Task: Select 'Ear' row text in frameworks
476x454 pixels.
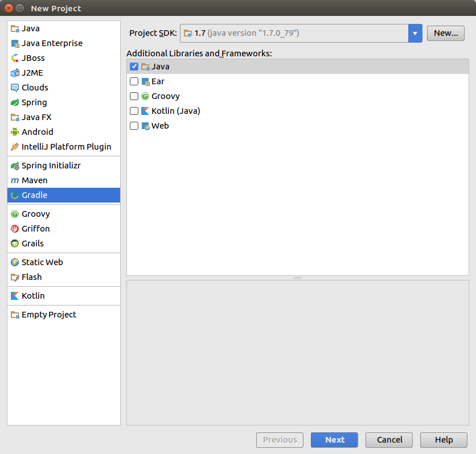Action: 158,81
